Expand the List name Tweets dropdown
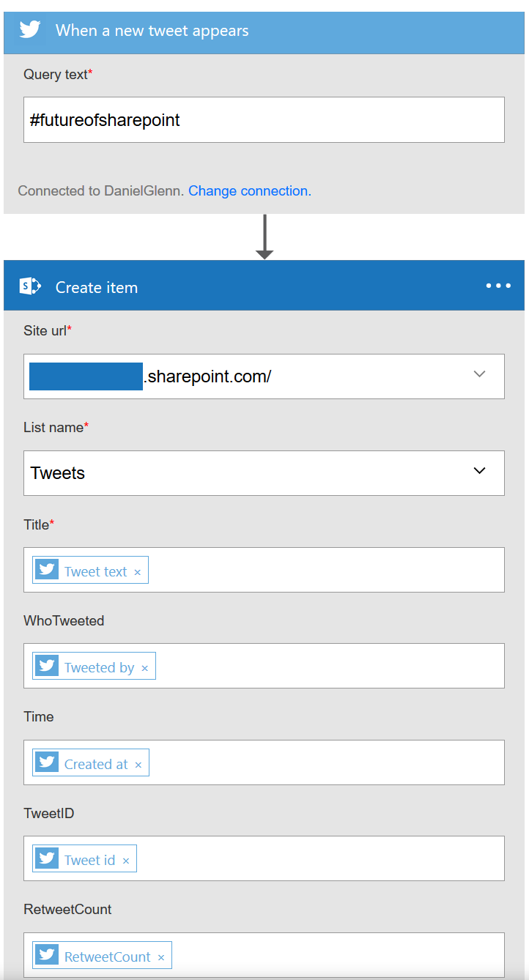This screenshot has height=980, width=529. click(x=479, y=471)
